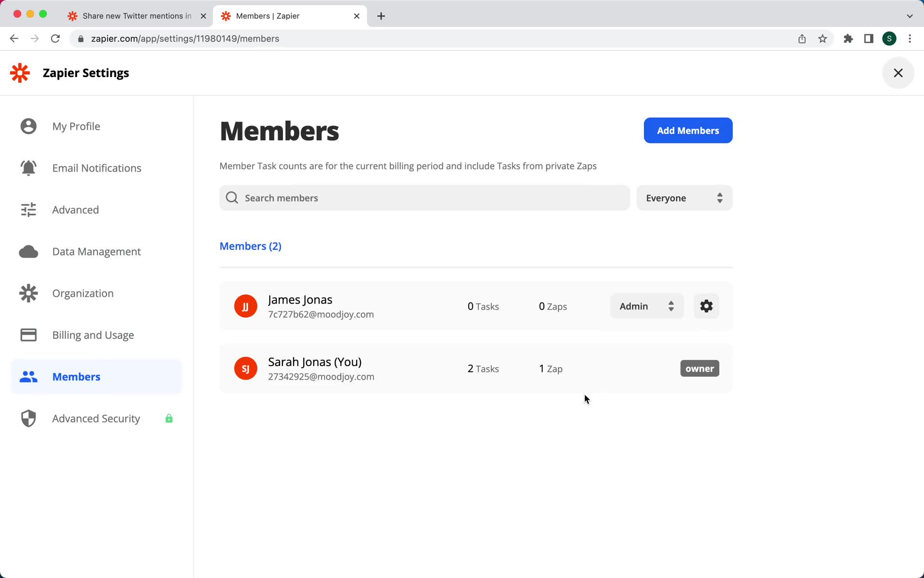Click Add Members button
Screen dimensions: 924x578
pyautogui.click(x=688, y=131)
